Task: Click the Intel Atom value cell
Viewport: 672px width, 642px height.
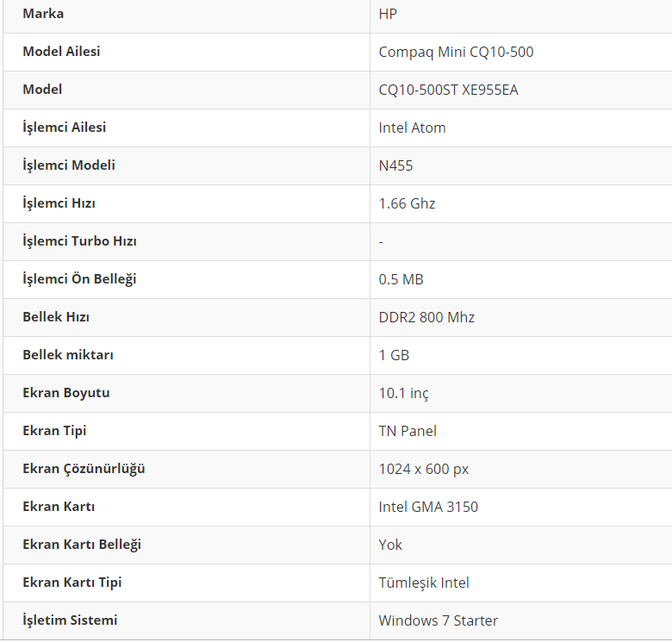Action: click(x=412, y=128)
